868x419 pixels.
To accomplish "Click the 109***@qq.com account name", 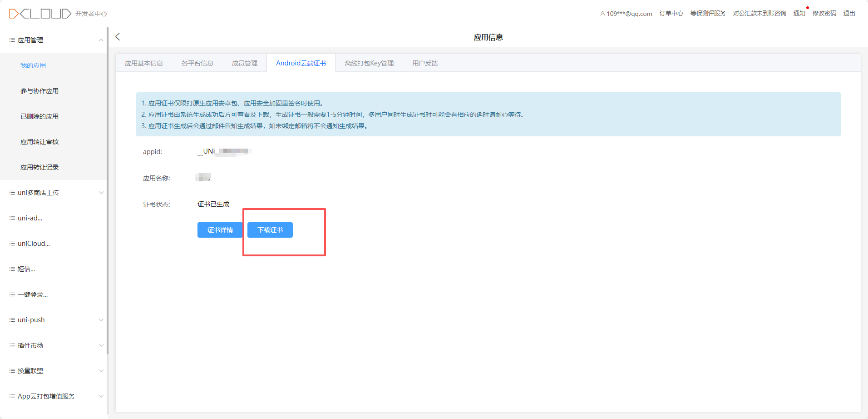I will click(x=630, y=14).
